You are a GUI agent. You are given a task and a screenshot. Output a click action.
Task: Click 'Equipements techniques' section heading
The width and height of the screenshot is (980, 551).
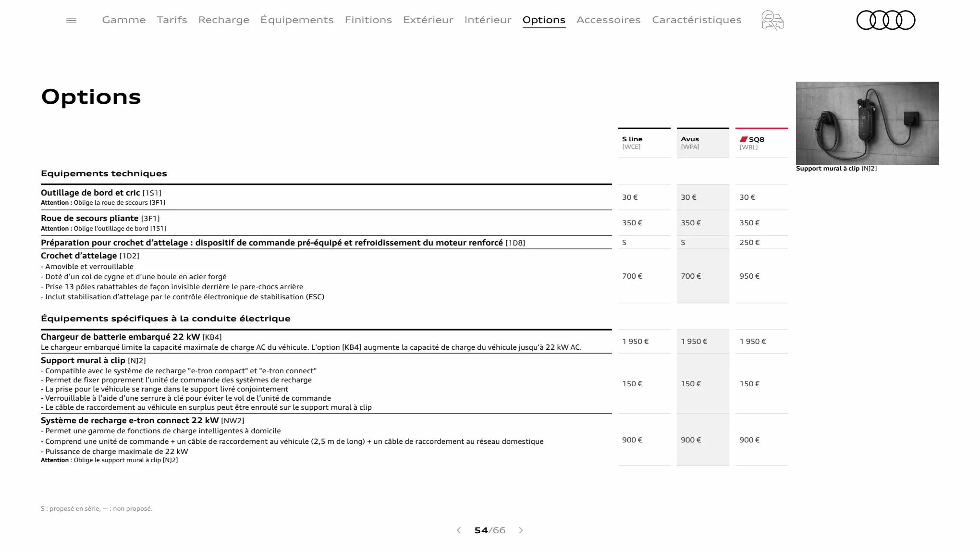104,173
